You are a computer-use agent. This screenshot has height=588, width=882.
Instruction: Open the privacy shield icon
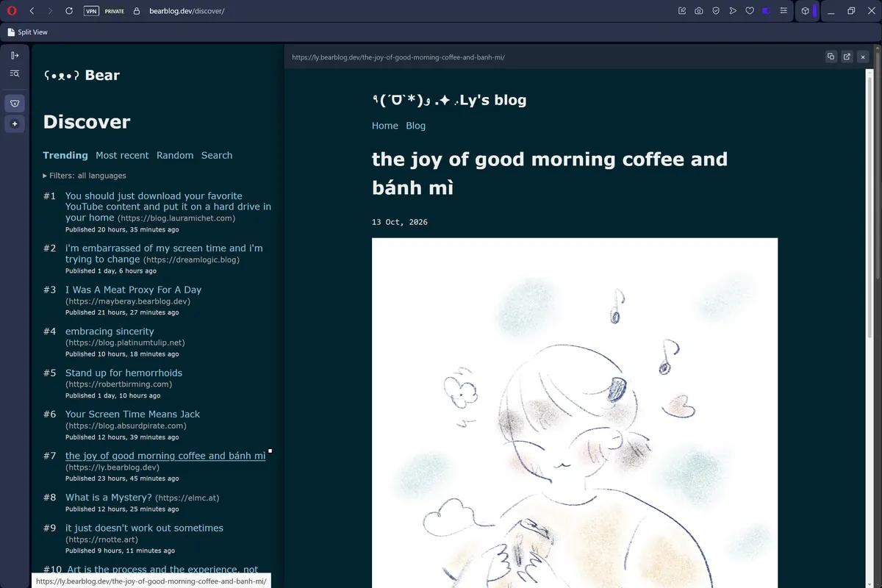716,11
